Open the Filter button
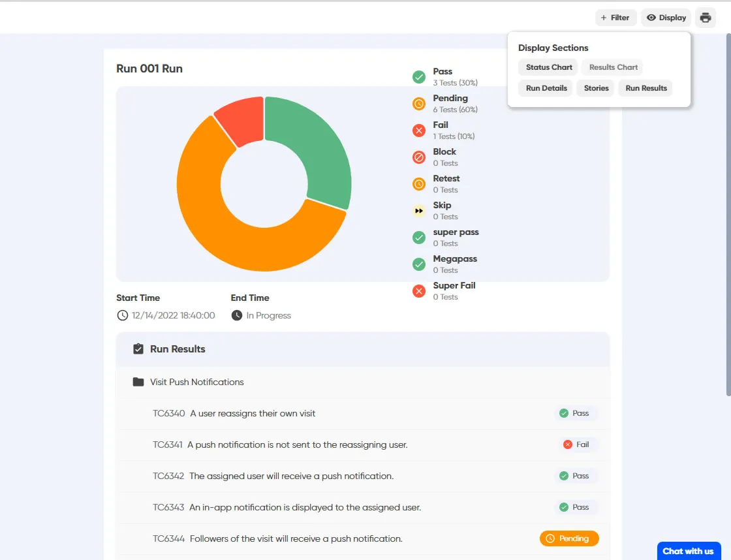The width and height of the screenshot is (731, 560). 615,18
